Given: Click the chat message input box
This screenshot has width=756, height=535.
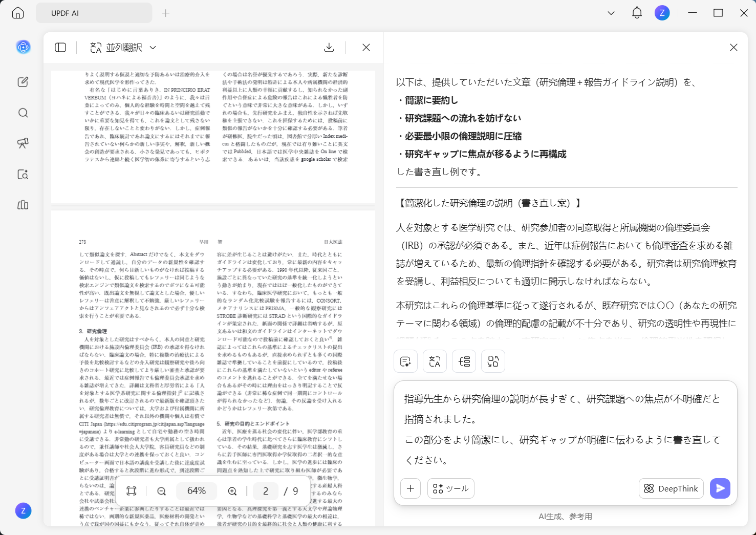Looking at the screenshot, I should pyautogui.click(x=565, y=429).
